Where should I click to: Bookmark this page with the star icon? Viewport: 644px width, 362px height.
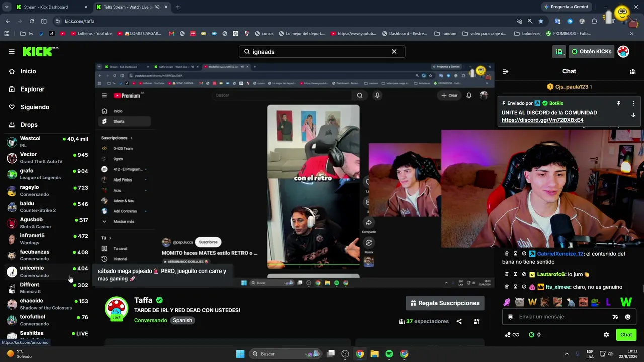tap(541, 21)
